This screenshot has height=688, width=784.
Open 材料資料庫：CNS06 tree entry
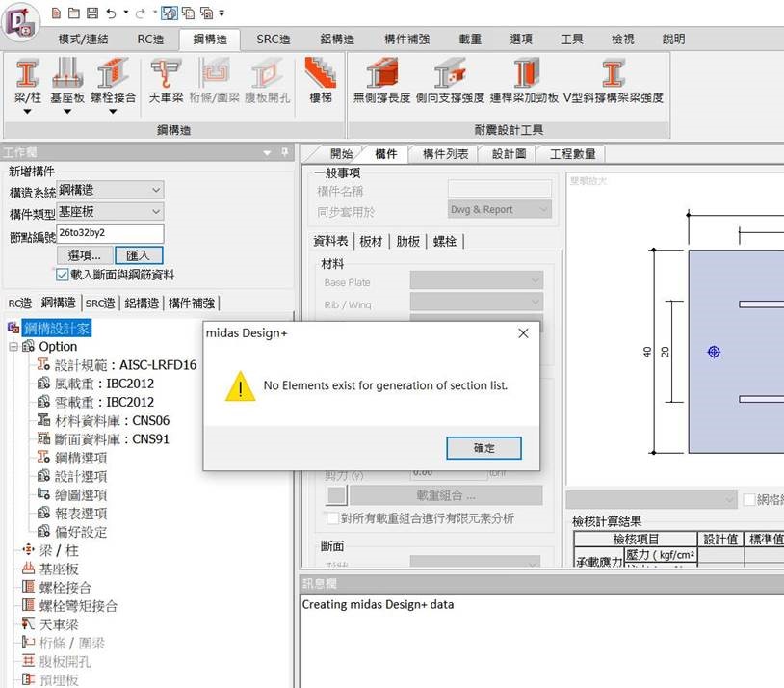pyautogui.click(x=112, y=421)
